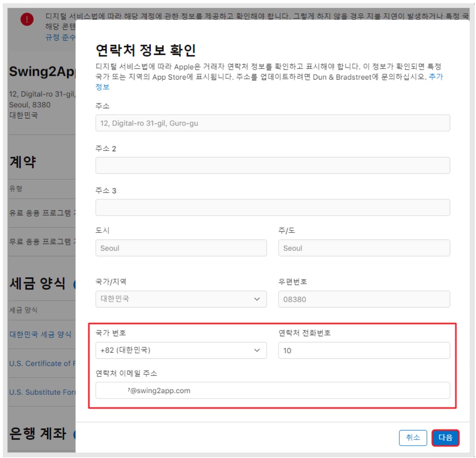Click the 연락처 정보 확인 heading
Image resolution: width=476 pixels, height=458 pixels.
(x=146, y=50)
